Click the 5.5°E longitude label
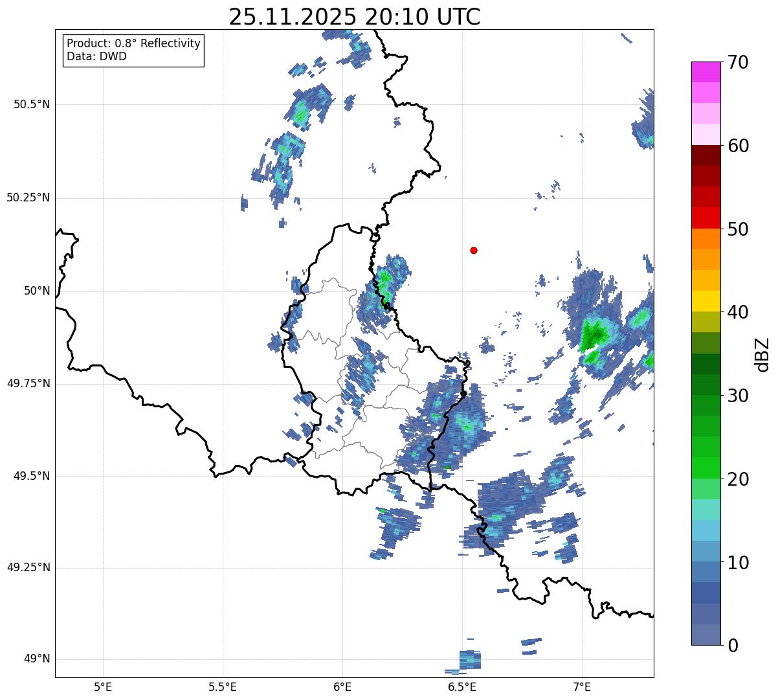This screenshot has width=778, height=700. point(223,687)
